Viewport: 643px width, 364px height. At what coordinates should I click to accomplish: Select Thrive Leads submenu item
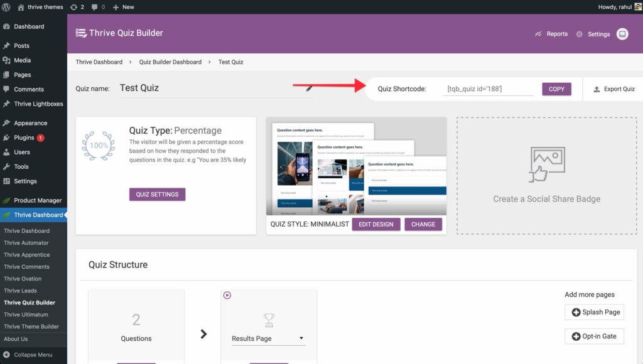[x=20, y=291]
